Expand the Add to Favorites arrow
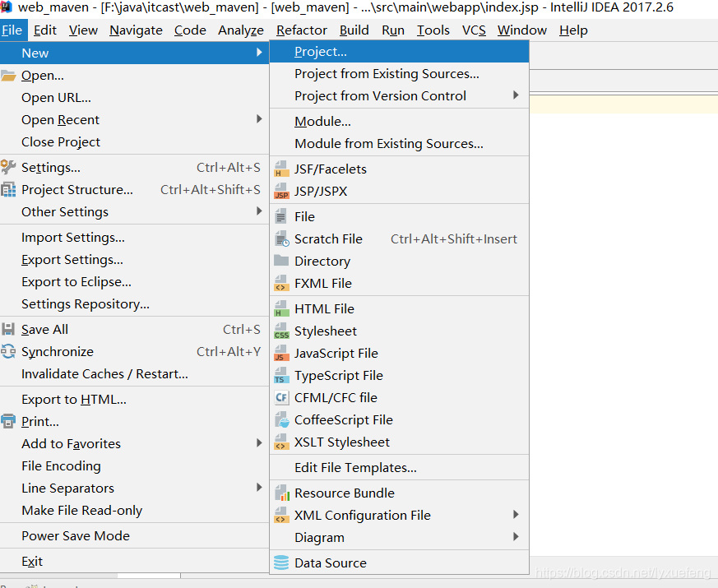The image size is (718, 588). tap(259, 442)
